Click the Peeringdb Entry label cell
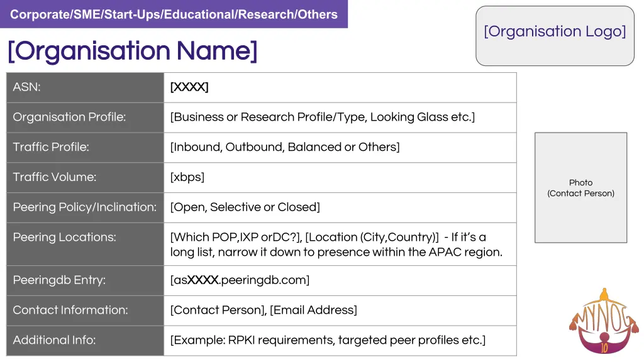Screen dimensions: 644x362 [x=85, y=280]
